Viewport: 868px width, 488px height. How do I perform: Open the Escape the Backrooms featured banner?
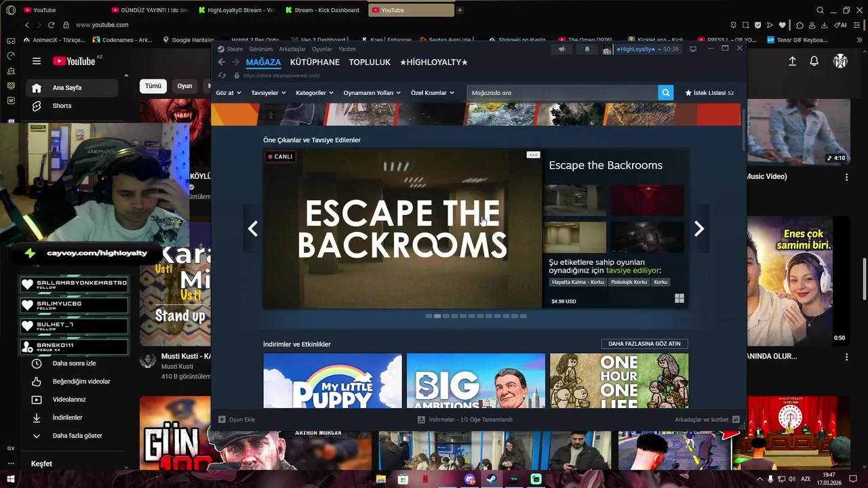pyautogui.click(x=403, y=229)
